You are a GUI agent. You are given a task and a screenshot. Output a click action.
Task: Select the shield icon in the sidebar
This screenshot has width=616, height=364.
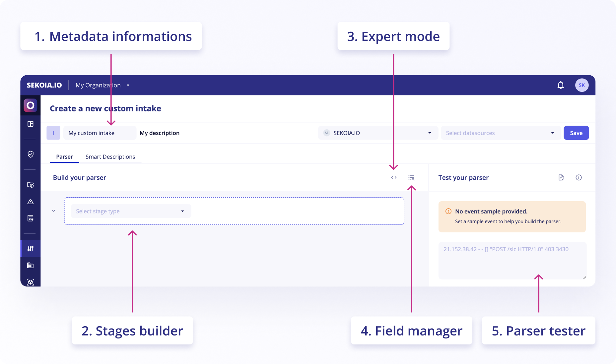(x=30, y=154)
